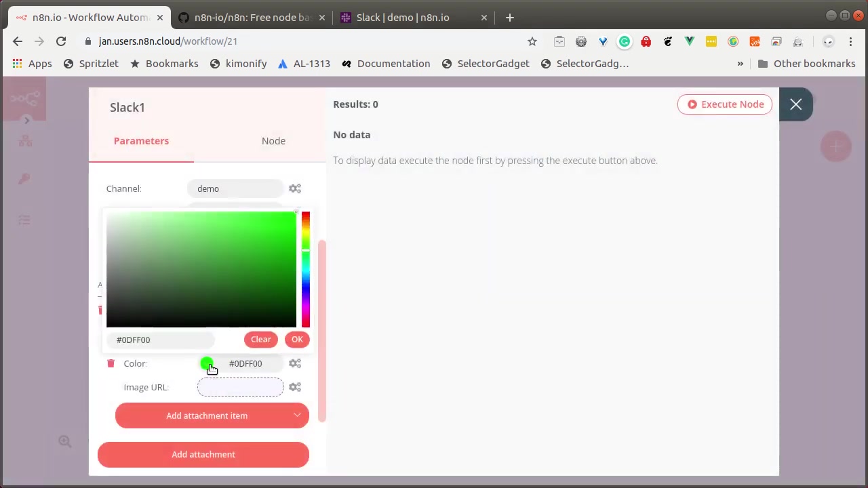Click the zoom-in magnifier on the canvas
This screenshot has width=868, height=488.
[64, 441]
